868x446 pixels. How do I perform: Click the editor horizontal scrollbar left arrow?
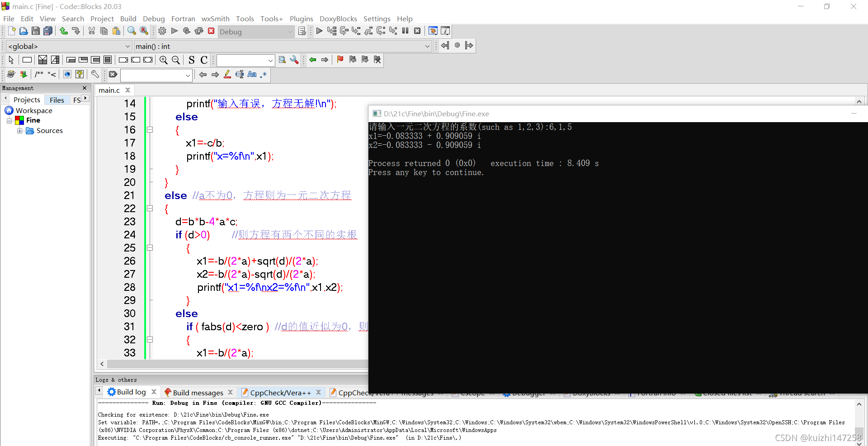[x=102, y=364]
